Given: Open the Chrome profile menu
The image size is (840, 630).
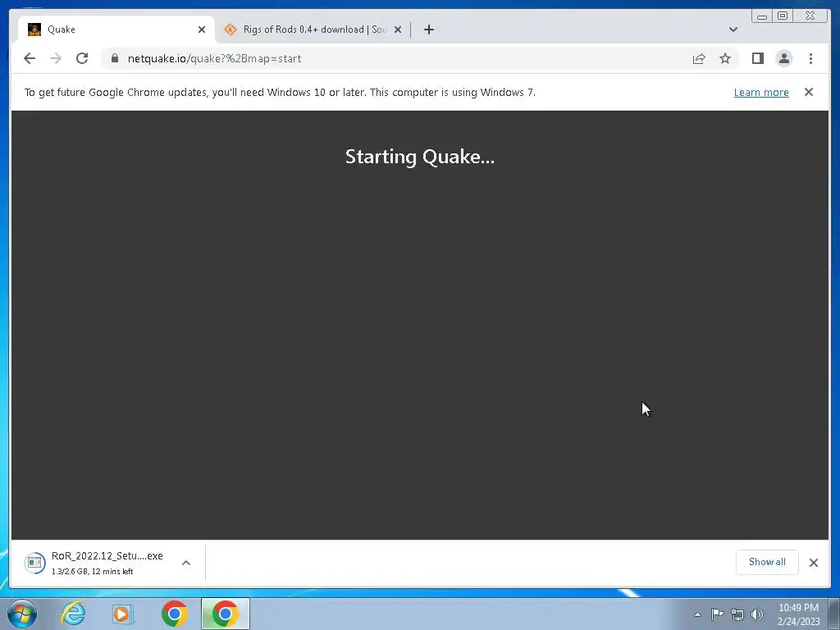Looking at the screenshot, I should click(783, 58).
